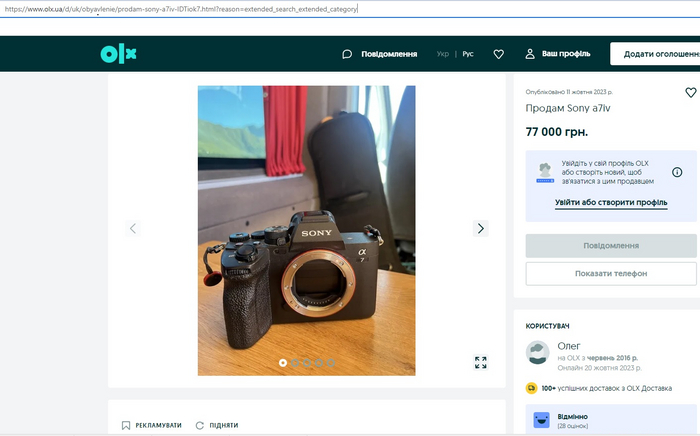Screen dimensions: 700x436
Task: Click login info circle icon
Action: pyautogui.click(x=677, y=172)
